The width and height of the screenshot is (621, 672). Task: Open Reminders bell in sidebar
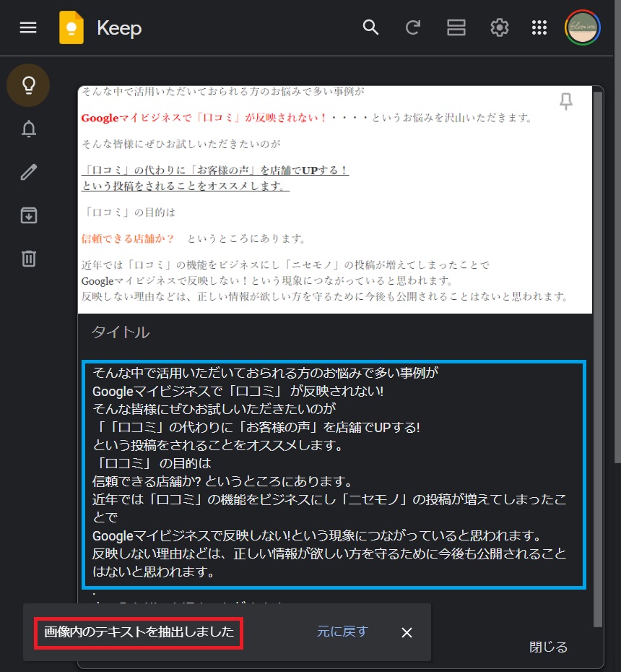(28, 129)
